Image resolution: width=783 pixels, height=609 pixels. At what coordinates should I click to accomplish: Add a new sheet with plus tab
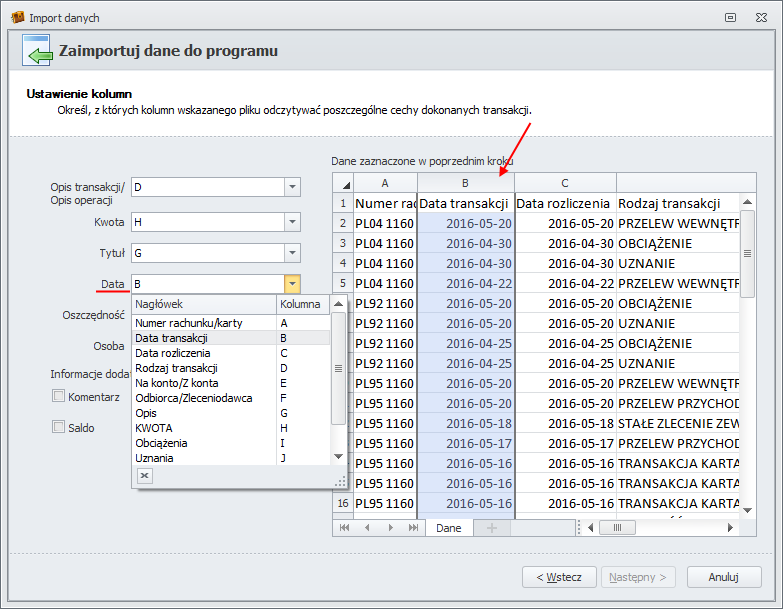click(491, 527)
